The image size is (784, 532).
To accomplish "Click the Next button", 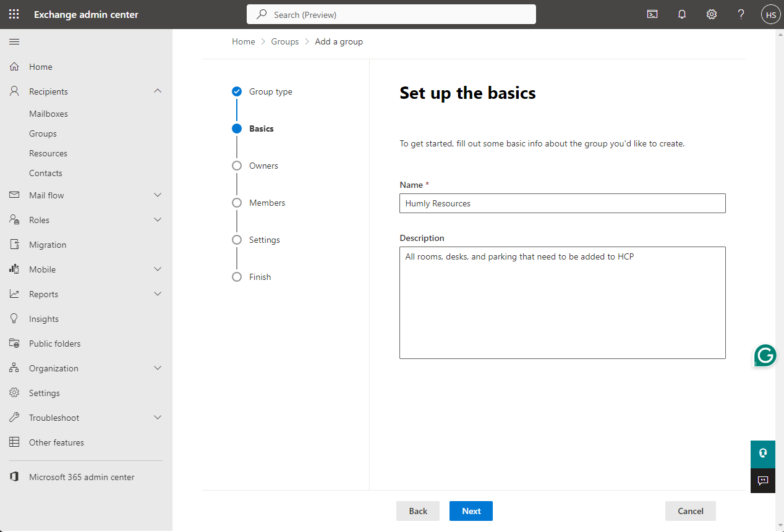I will (x=471, y=511).
